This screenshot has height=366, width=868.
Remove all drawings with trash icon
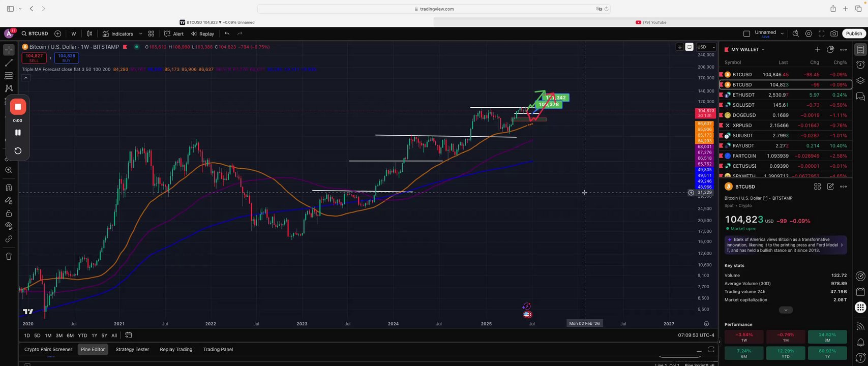click(x=9, y=256)
